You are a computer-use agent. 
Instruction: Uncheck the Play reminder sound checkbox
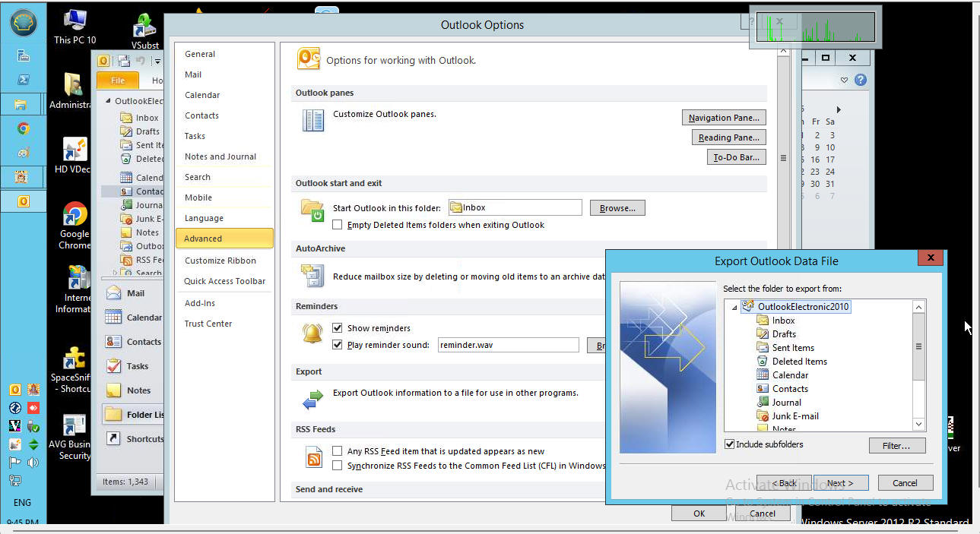pyautogui.click(x=338, y=345)
